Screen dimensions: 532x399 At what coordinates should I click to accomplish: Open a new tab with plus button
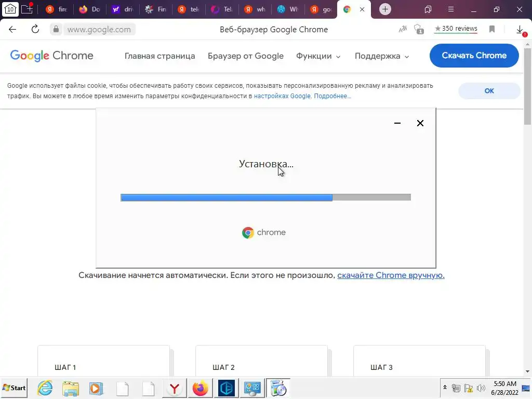pos(385,9)
